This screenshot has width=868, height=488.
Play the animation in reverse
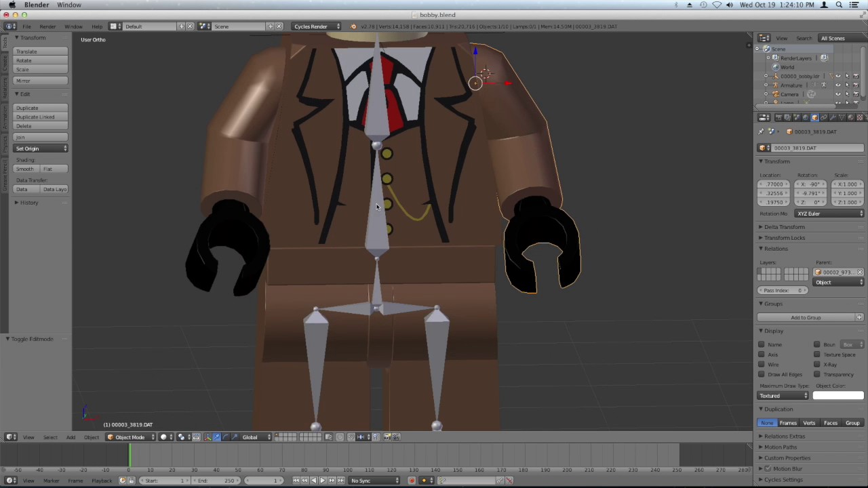pyautogui.click(x=313, y=481)
